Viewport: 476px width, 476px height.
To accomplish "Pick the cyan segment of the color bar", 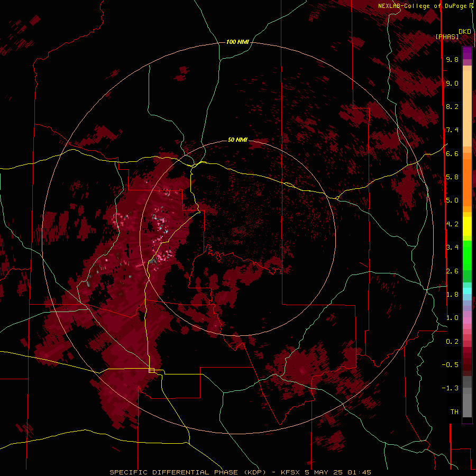I will [467, 291].
